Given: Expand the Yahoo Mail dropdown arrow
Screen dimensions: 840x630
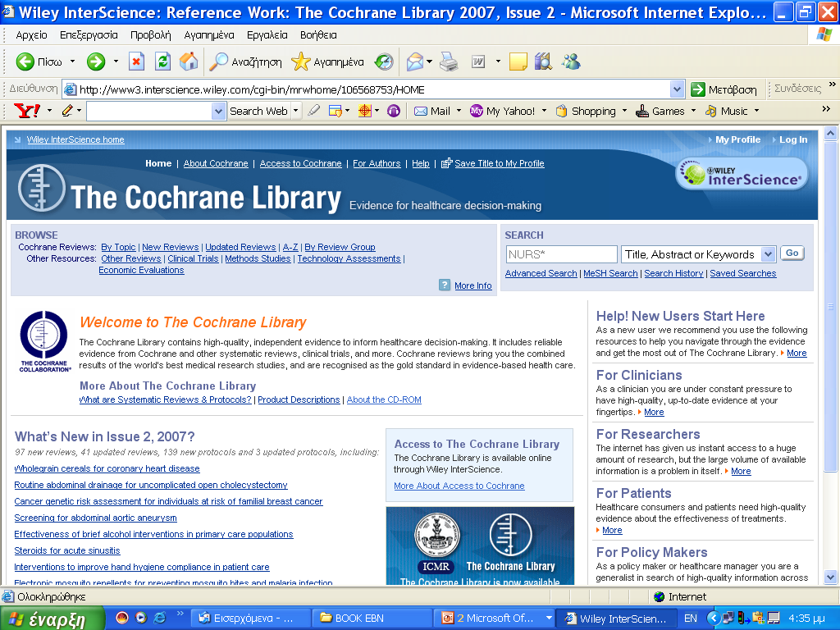Looking at the screenshot, I should [x=459, y=111].
